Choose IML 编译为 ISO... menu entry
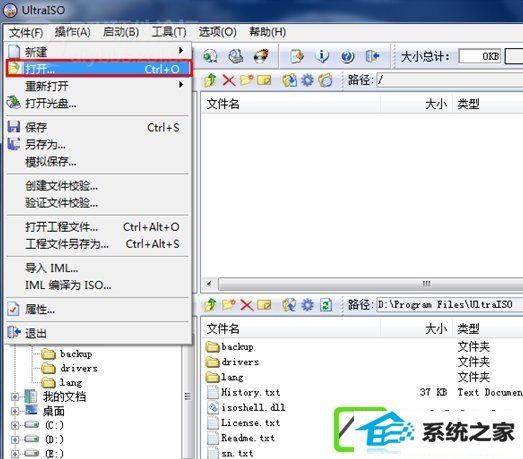Image resolution: width=523 pixels, height=459 pixels. point(99,285)
